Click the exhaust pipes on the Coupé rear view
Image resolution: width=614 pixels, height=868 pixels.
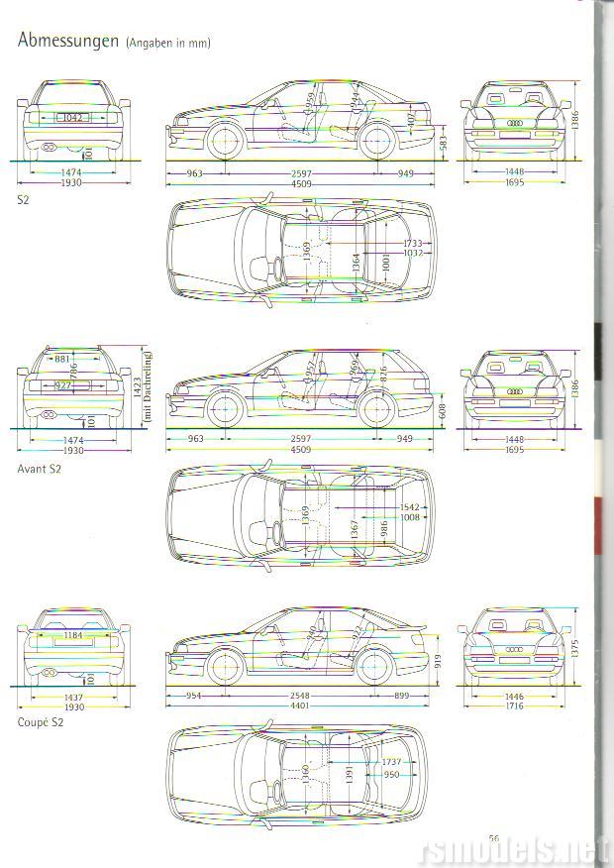point(49,673)
